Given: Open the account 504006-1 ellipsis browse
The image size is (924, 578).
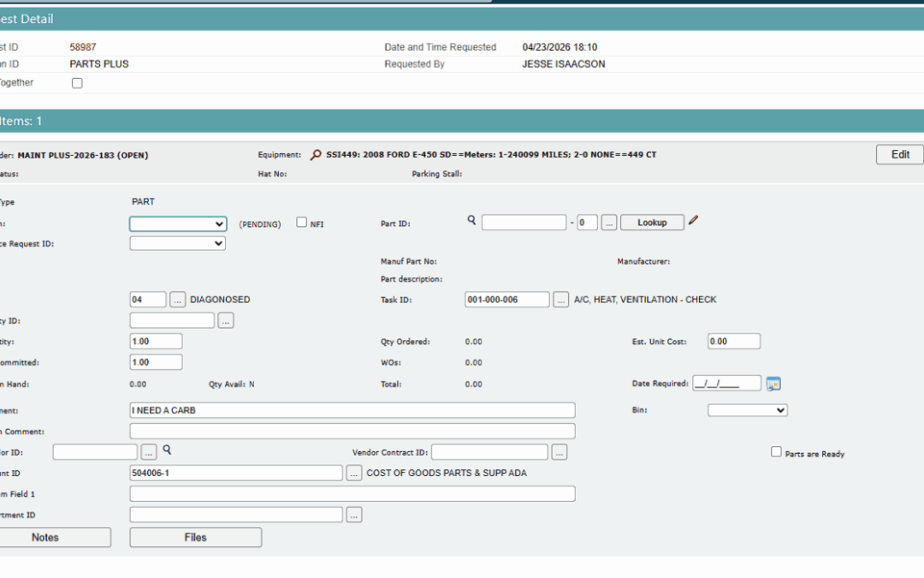Looking at the screenshot, I should (x=353, y=473).
